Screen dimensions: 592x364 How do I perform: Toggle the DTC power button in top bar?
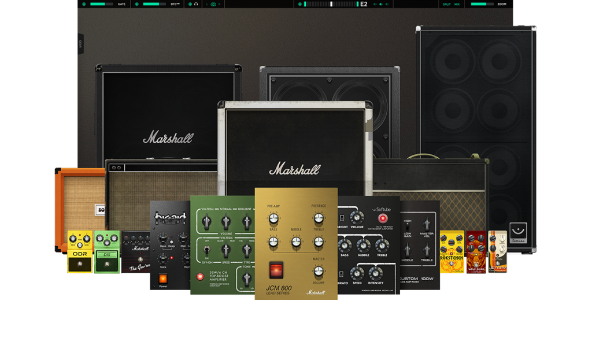click(x=136, y=4)
